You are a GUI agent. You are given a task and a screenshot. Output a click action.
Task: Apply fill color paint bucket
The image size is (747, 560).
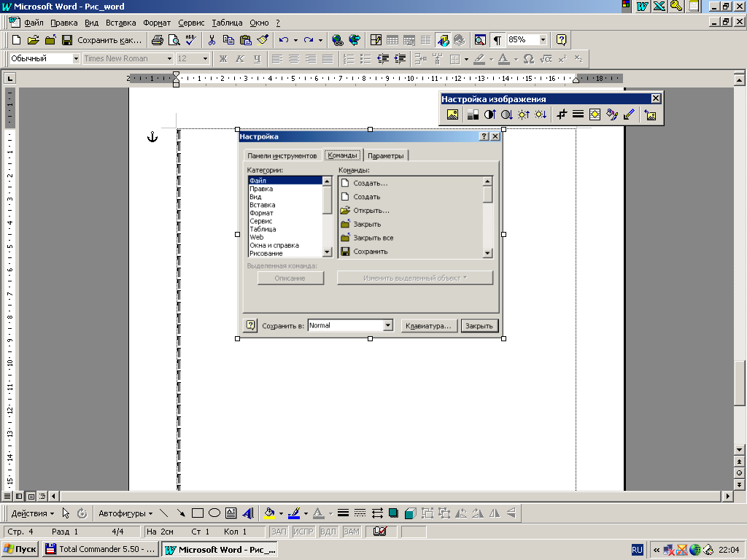point(269,513)
